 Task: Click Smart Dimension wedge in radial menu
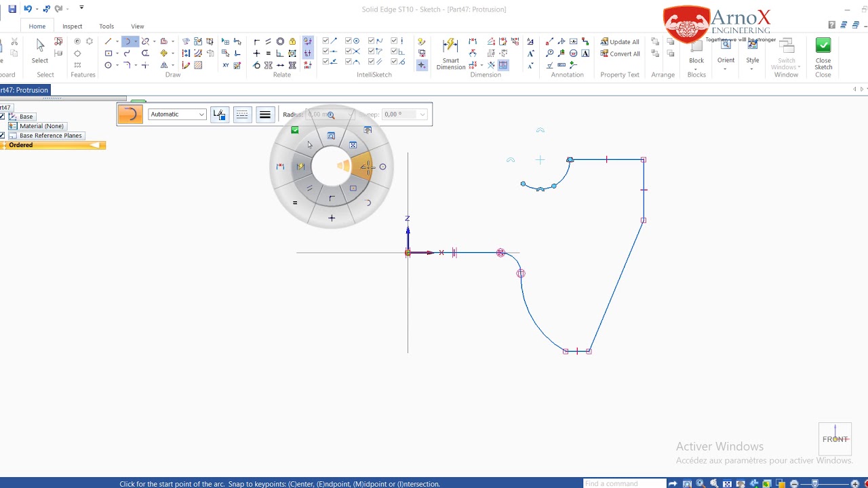pyautogui.click(x=300, y=167)
